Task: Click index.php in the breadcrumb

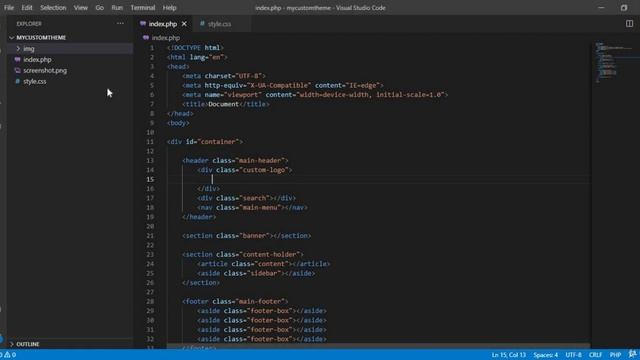Action: point(165,38)
